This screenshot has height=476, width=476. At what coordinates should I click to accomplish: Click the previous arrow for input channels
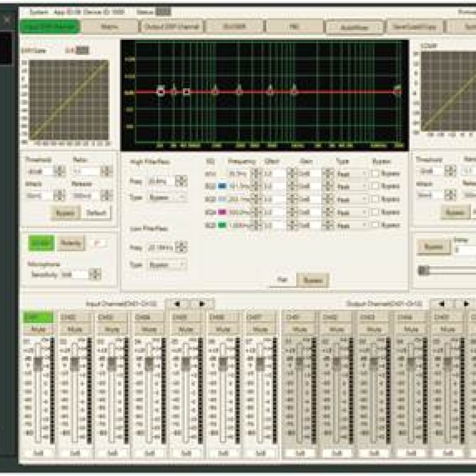click(178, 304)
